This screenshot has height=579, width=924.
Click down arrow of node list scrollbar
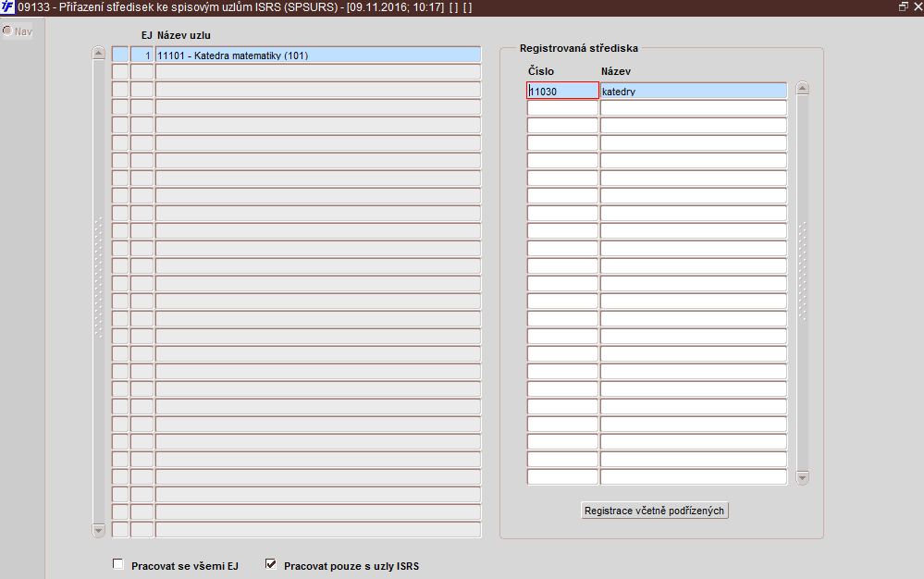99,531
